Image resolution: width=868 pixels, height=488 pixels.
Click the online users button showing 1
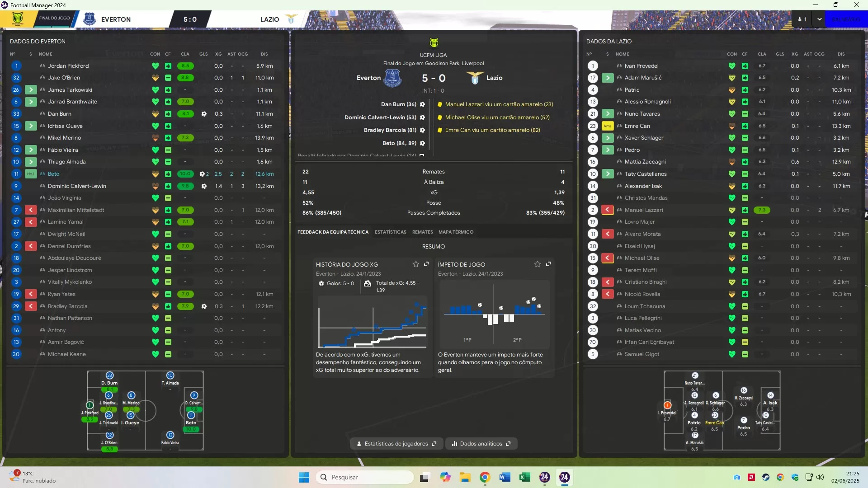[x=802, y=19]
